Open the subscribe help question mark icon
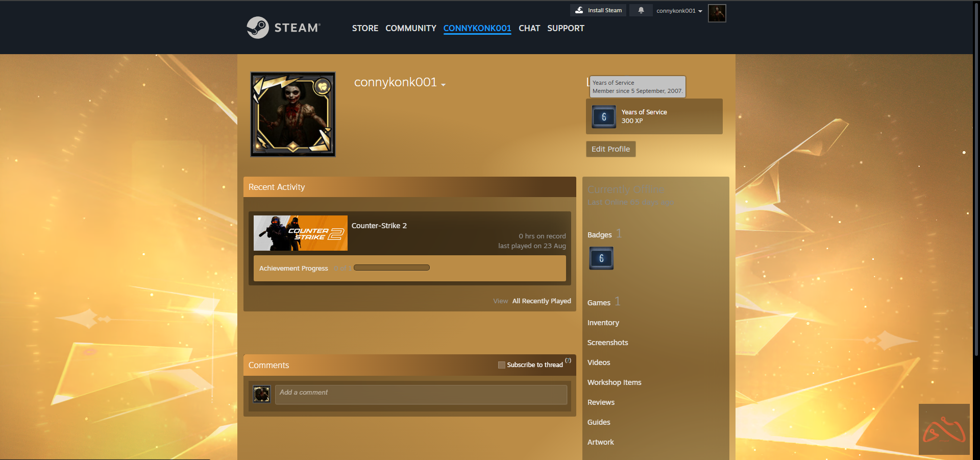980x460 pixels. 568,360
